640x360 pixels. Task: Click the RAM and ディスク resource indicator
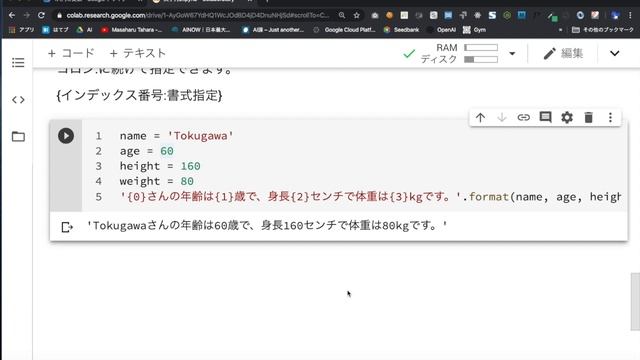click(x=459, y=53)
